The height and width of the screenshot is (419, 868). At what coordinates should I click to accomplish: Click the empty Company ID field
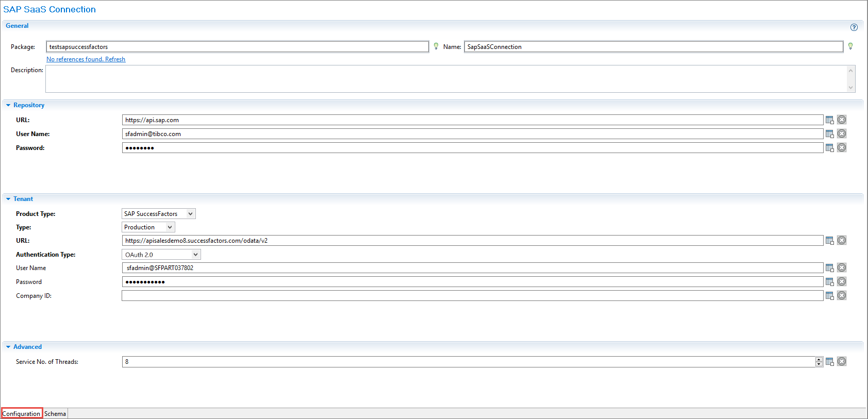[x=473, y=296]
